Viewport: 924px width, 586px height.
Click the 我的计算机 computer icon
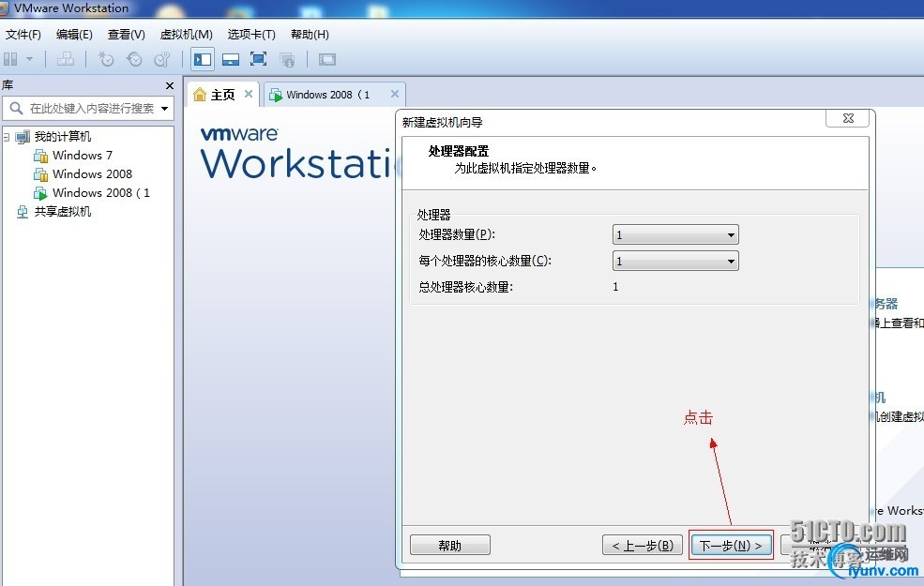23,137
